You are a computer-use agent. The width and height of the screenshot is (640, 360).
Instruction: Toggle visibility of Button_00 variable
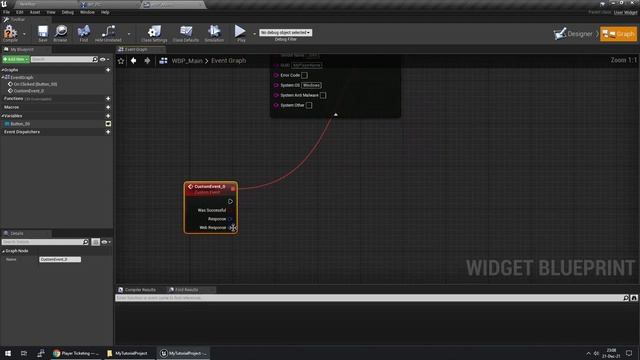pos(108,124)
